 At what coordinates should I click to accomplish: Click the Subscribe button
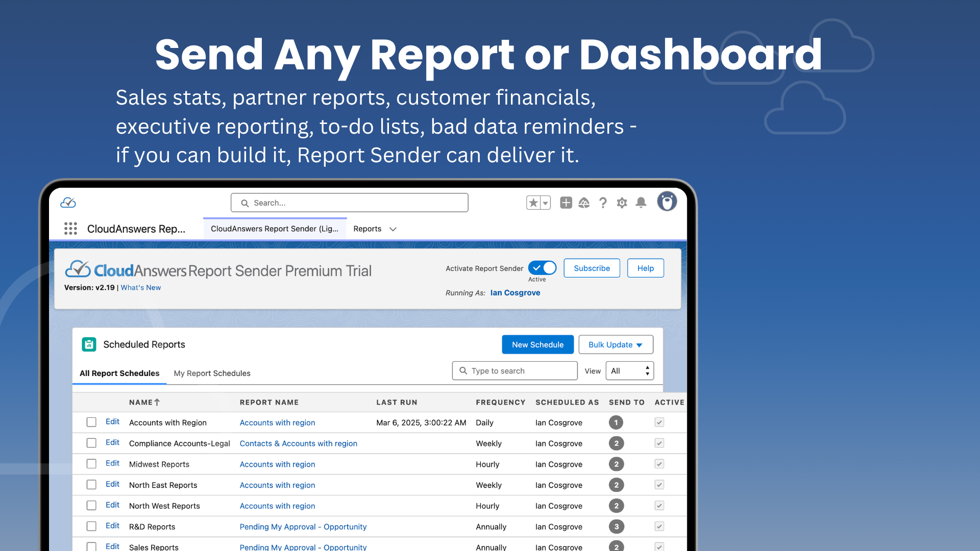click(592, 268)
